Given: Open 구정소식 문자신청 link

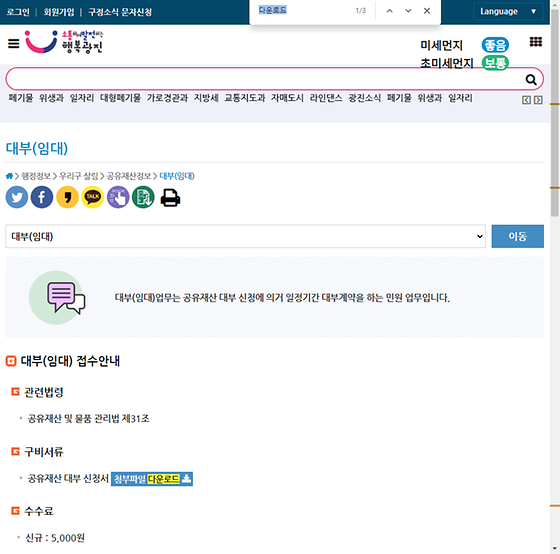Looking at the screenshot, I should [120, 12].
